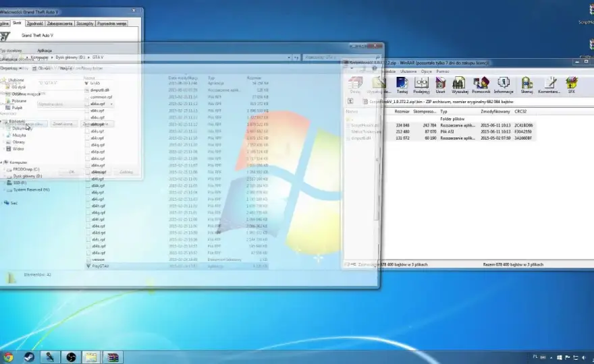The height and width of the screenshot is (364, 594).
Task: Select Pulpit in Explorer favorites
Action: pyautogui.click(x=17, y=108)
